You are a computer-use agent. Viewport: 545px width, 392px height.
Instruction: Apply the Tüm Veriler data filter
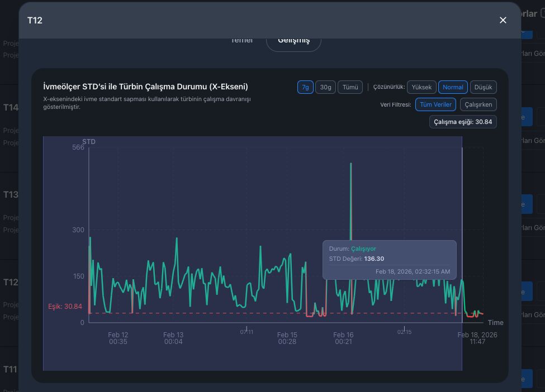click(435, 104)
